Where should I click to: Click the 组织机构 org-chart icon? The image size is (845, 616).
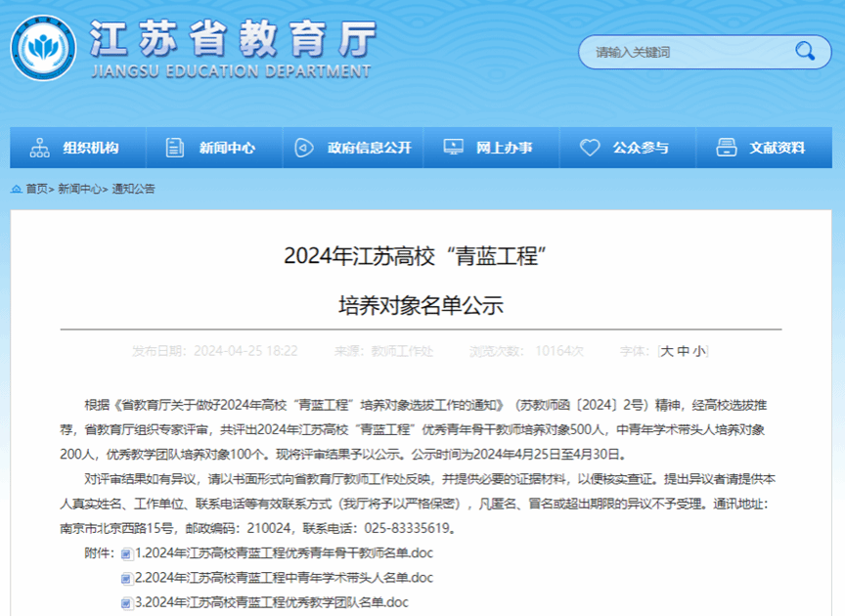[x=39, y=148]
